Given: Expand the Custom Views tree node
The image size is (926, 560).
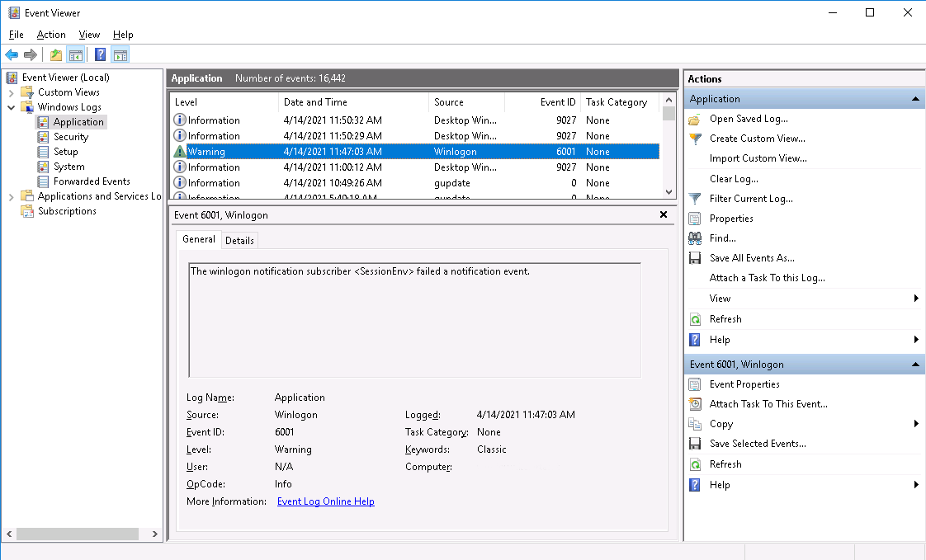Looking at the screenshot, I should tap(12, 92).
